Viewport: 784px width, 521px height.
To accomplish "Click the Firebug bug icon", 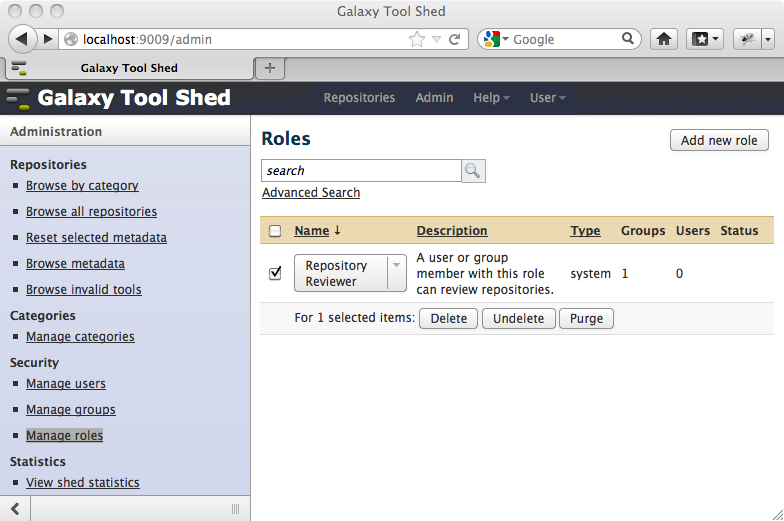I will [748, 39].
